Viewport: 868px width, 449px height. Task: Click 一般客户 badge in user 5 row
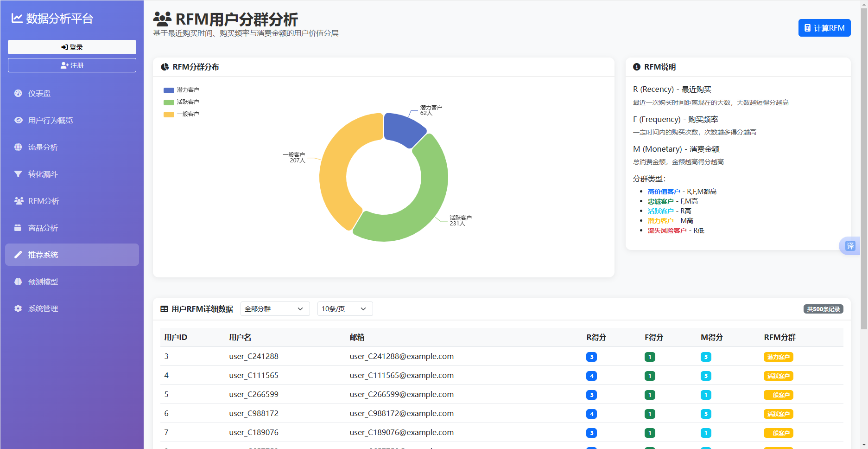[x=778, y=395]
